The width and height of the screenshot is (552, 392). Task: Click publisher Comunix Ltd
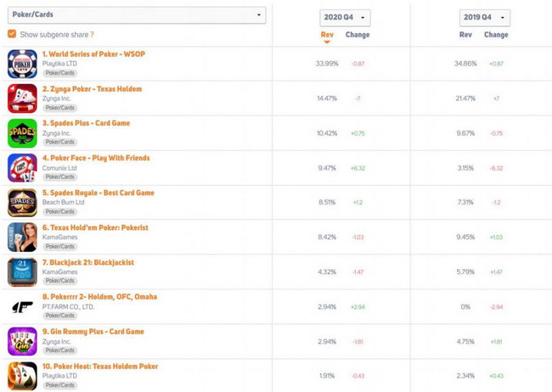[59, 168]
